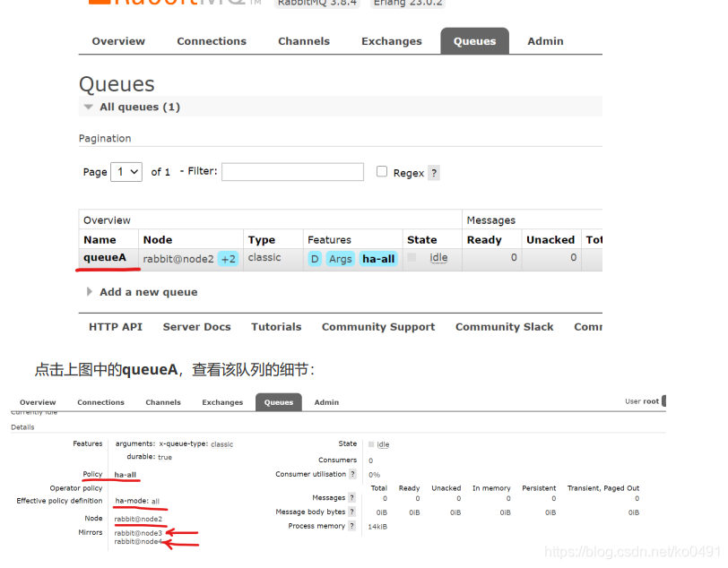Focus the Filter text field
The width and height of the screenshot is (728, 568).
[x=292, y=172]
